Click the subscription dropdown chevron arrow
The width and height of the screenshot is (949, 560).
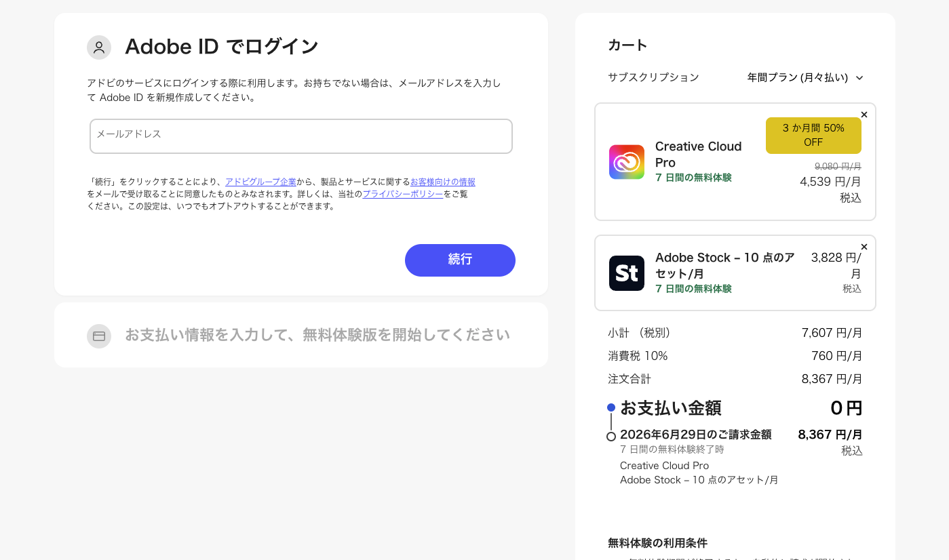pyautogui.click(x=859, y=78)
